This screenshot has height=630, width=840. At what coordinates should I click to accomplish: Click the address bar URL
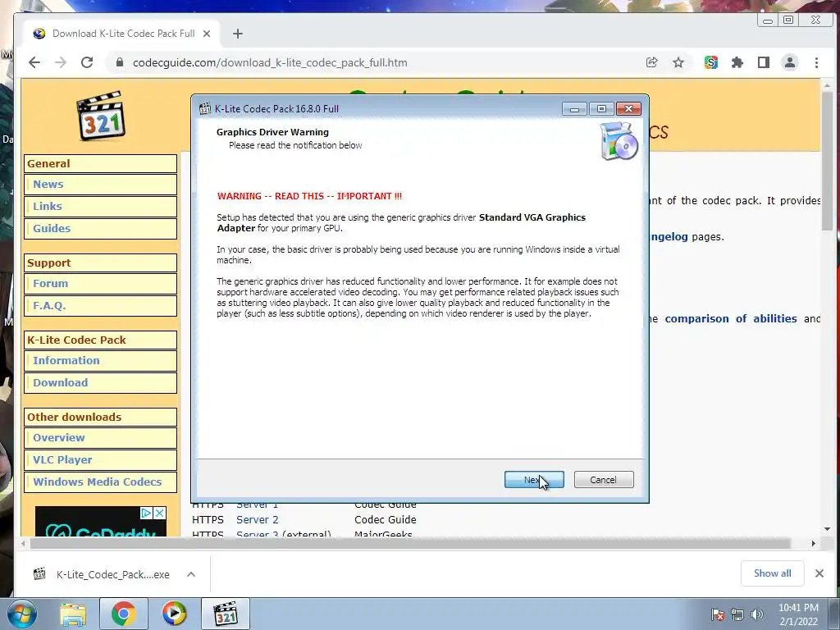(x=270, y=62)
